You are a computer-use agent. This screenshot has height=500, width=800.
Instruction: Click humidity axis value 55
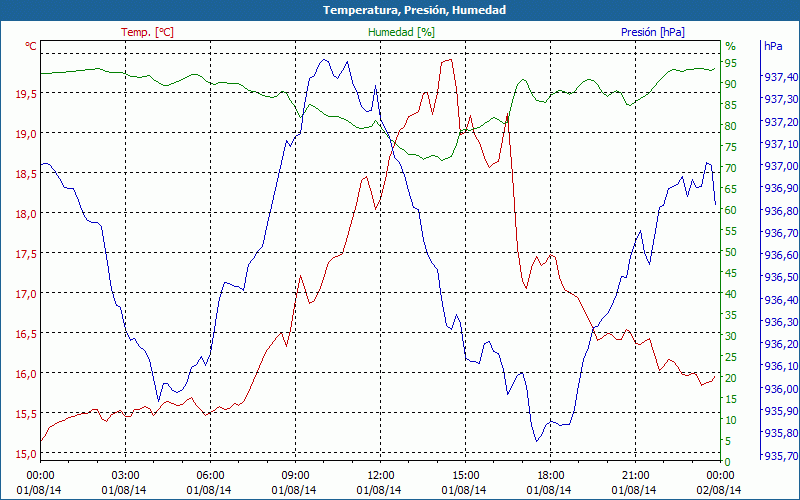(731, 231)
